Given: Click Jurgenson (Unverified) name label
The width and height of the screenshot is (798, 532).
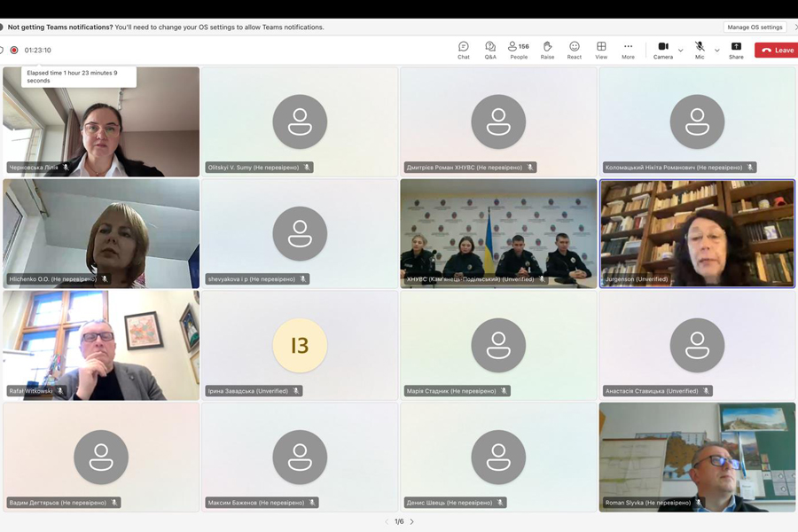Looking at the screenshot, I should point(636,279).
